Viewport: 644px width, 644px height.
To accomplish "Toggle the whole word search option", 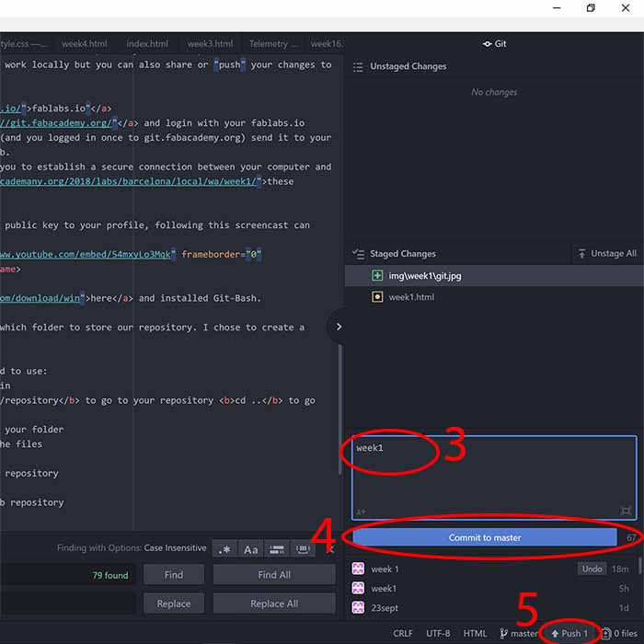I will [303, 549].
